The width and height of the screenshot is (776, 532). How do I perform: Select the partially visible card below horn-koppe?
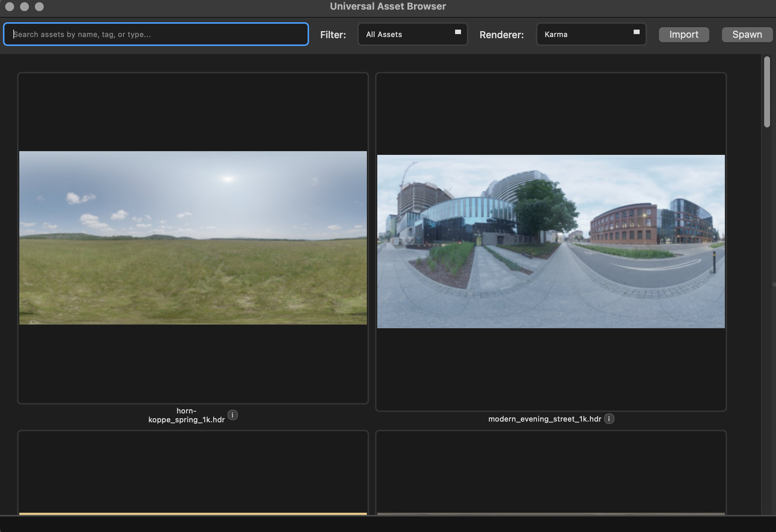tap(193, 472)
